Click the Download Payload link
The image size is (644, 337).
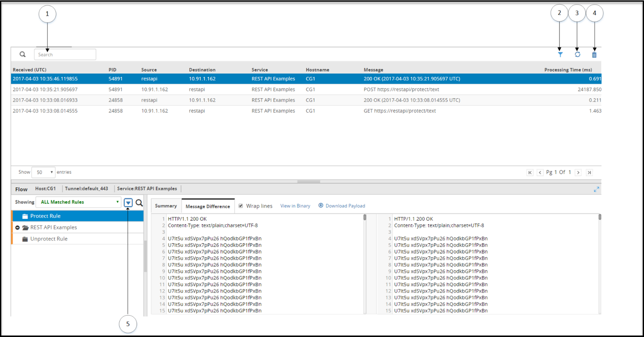pos(342,206)
